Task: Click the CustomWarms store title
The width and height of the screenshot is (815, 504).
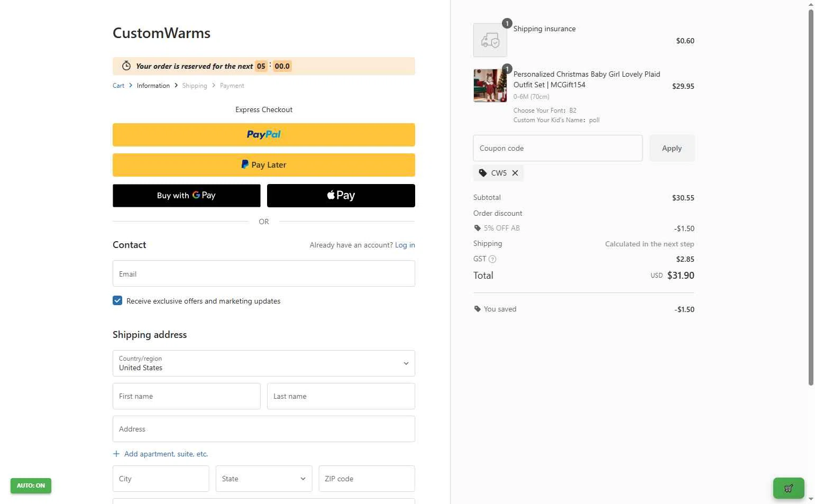Action: (161, 33)
